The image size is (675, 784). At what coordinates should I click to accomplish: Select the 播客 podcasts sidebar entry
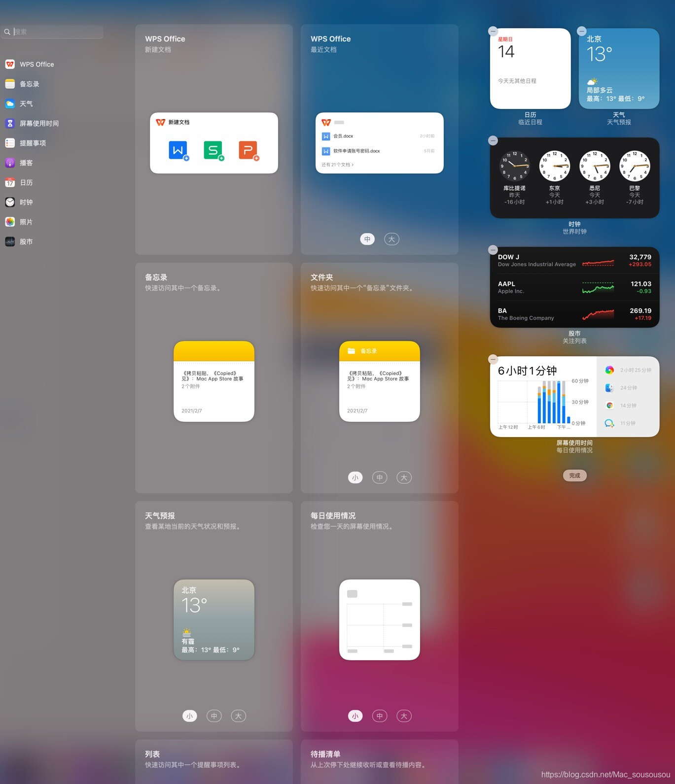[19, 163]
